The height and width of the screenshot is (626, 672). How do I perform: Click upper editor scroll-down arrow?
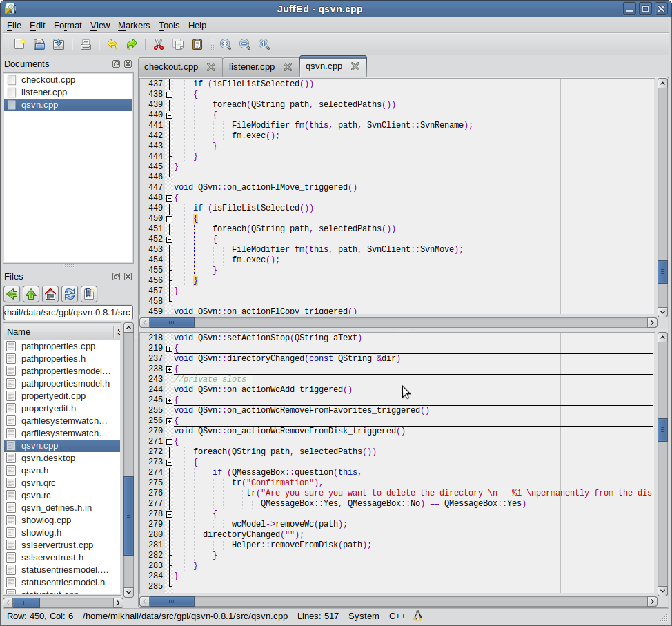(662, 312)
